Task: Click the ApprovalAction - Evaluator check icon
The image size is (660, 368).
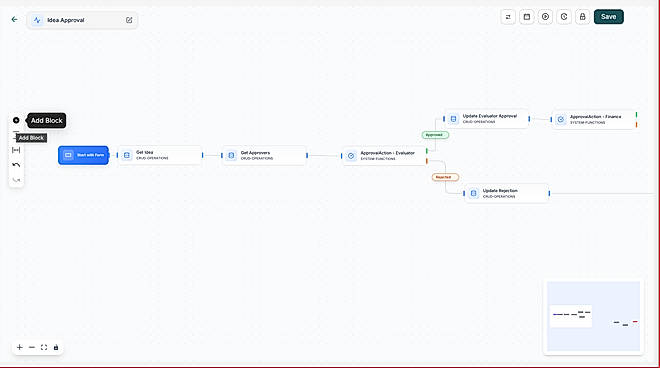Action: pyautogui.click(x=351, y=156)
